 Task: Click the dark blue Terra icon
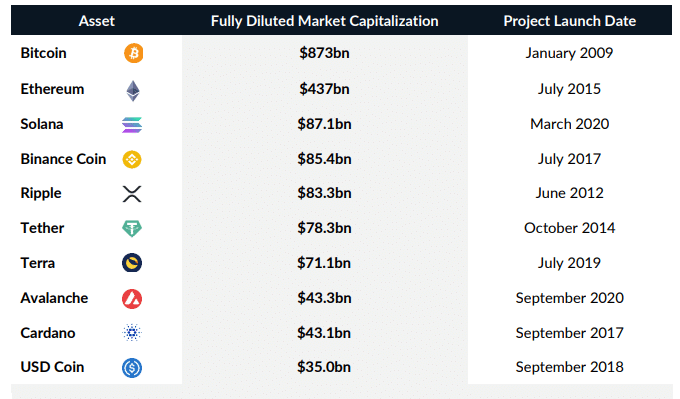click(132, 263)
